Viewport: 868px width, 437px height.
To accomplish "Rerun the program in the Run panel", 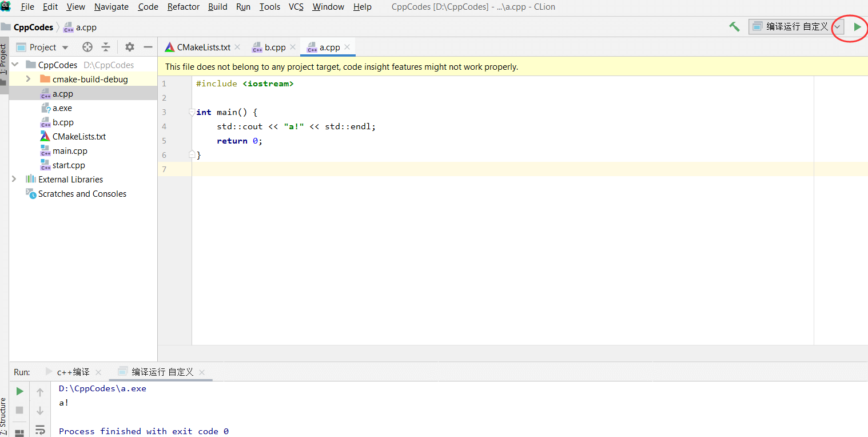I will click(x=19, y=392).
